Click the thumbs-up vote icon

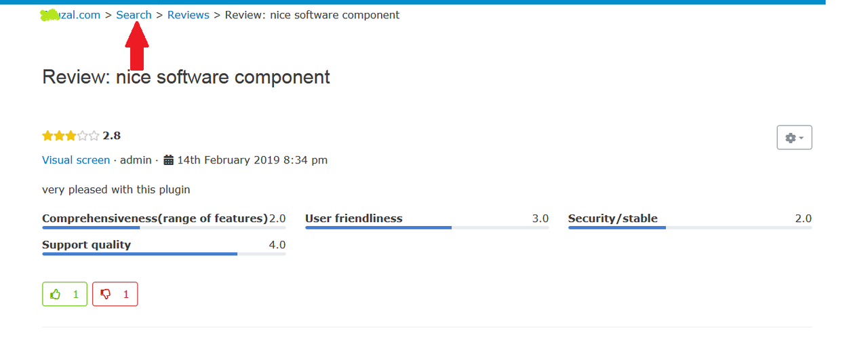[56, 295]
